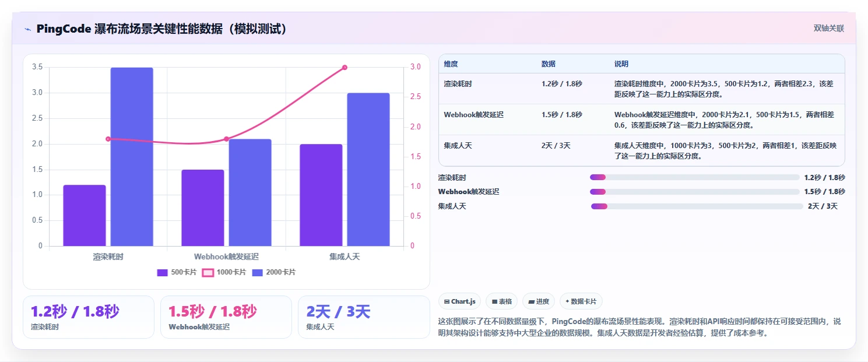The height and width of the screenshot is (362, 868).
Task: Click the 1.5秒 / 1.8秒 table cell
Action: (x=562, y=115)
